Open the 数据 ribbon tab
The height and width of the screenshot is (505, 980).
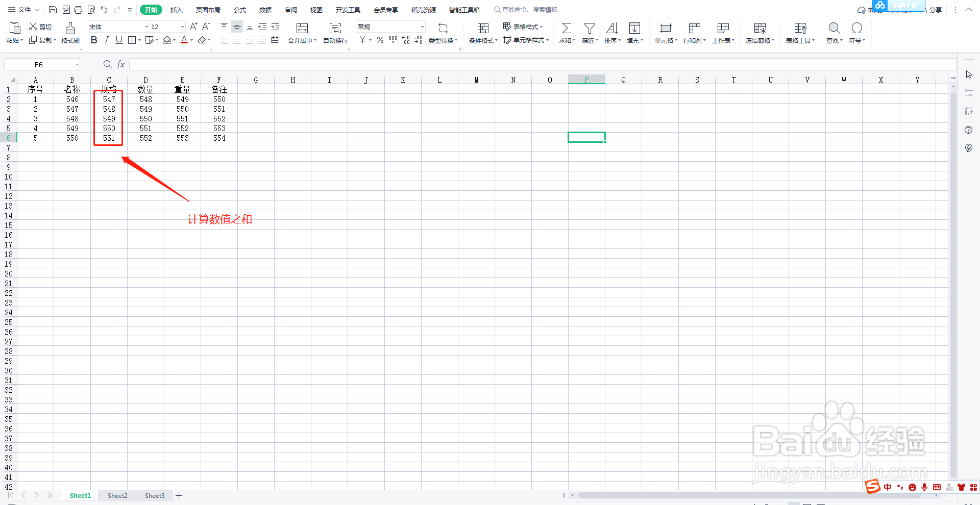(265, 10)
